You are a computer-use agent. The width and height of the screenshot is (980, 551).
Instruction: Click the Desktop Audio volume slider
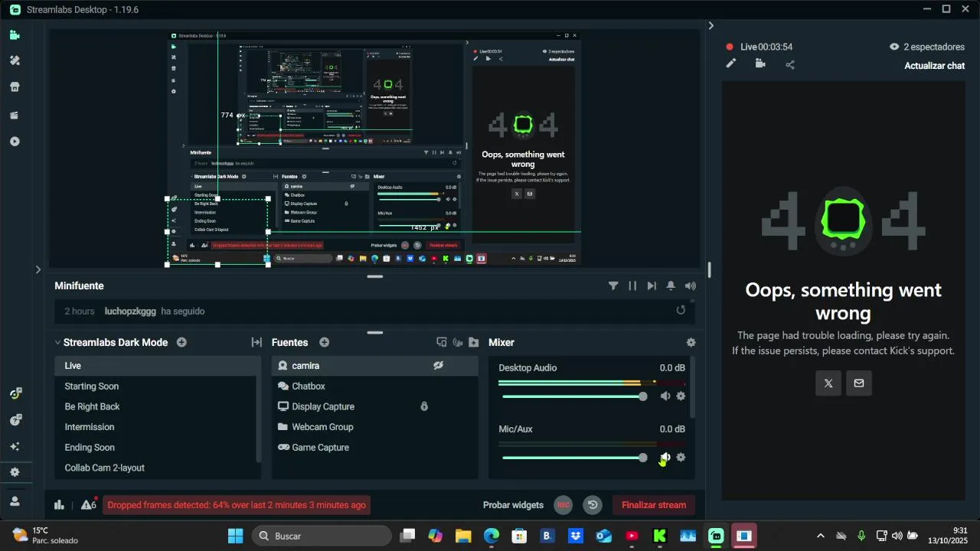point(574,396)
